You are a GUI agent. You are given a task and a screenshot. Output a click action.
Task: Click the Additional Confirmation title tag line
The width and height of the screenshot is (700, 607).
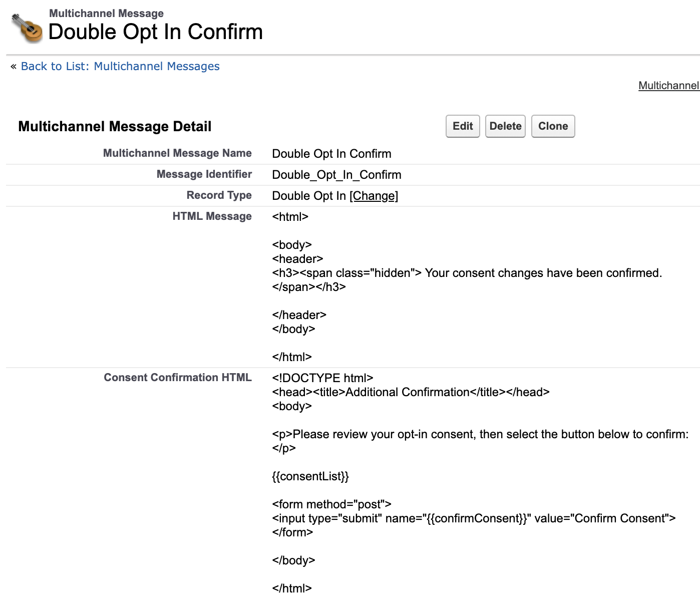pos(411,392)
